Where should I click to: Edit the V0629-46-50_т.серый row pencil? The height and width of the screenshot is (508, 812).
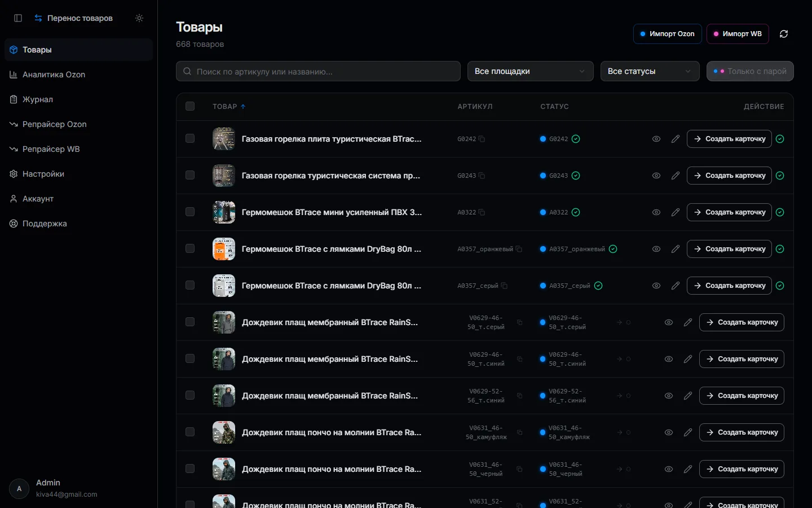(688, 322)
